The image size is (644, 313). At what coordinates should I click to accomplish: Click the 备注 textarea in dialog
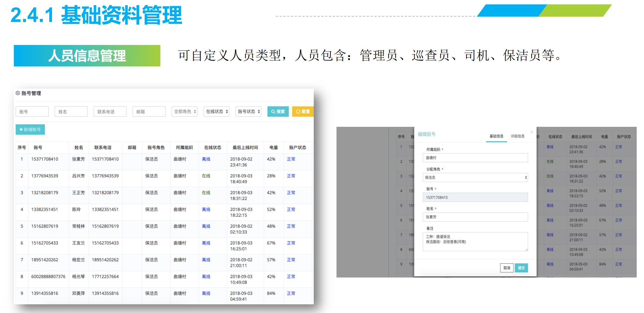point(475,241)
